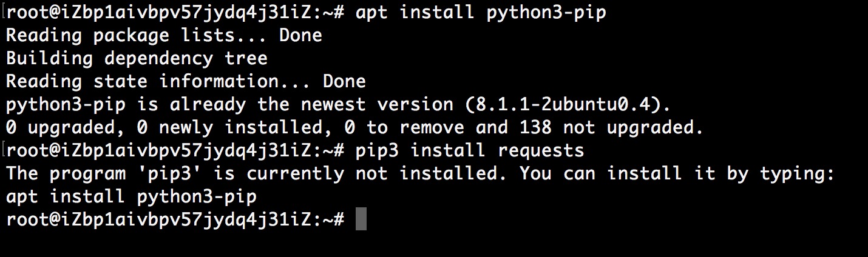
Task: Click the 'Building dependency tree' line
Action: pos(137,58)
